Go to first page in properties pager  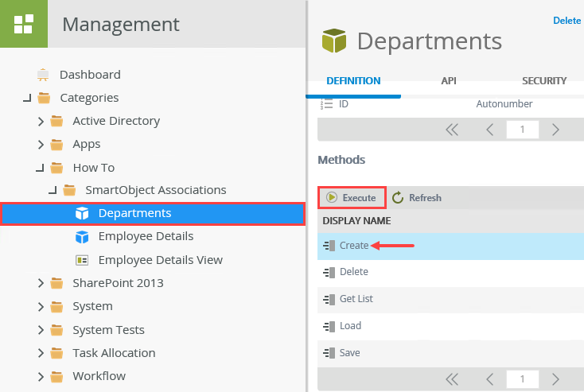(452, 130)
